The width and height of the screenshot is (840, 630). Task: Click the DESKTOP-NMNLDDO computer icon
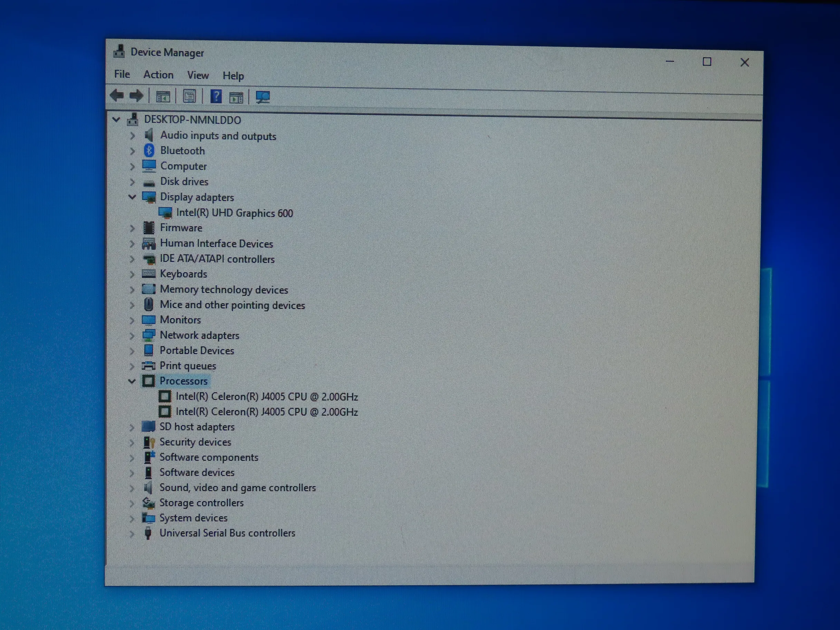coord(133,119)
